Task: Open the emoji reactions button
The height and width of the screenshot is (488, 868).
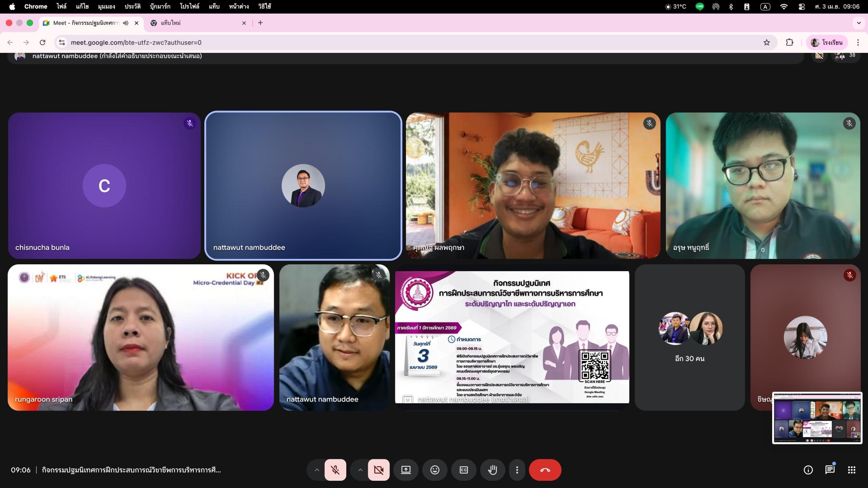Action: point(435,470)
